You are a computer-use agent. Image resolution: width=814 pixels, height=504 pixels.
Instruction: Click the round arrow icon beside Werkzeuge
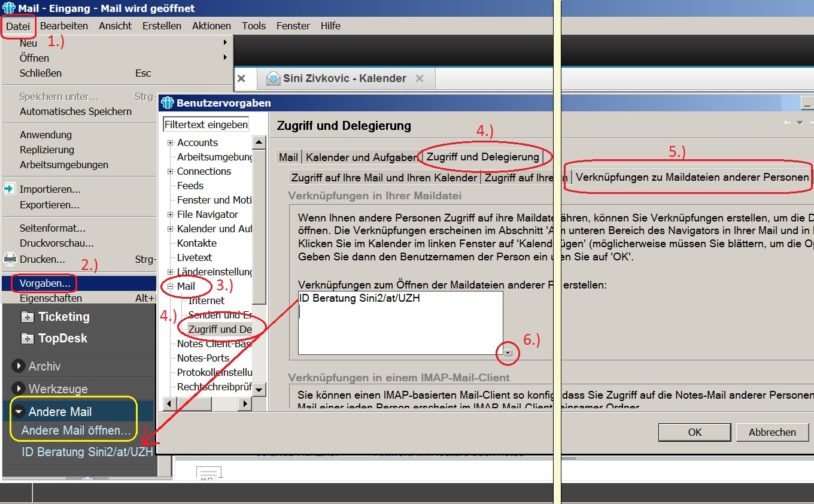tap(19, 388)
